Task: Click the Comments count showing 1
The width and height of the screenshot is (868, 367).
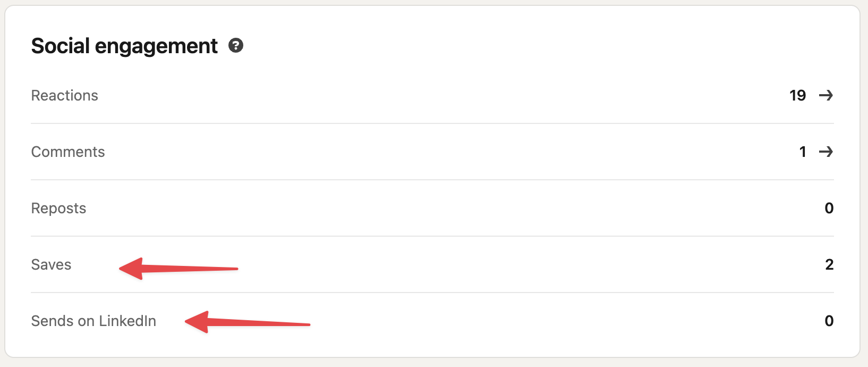Action: [802, 152]
